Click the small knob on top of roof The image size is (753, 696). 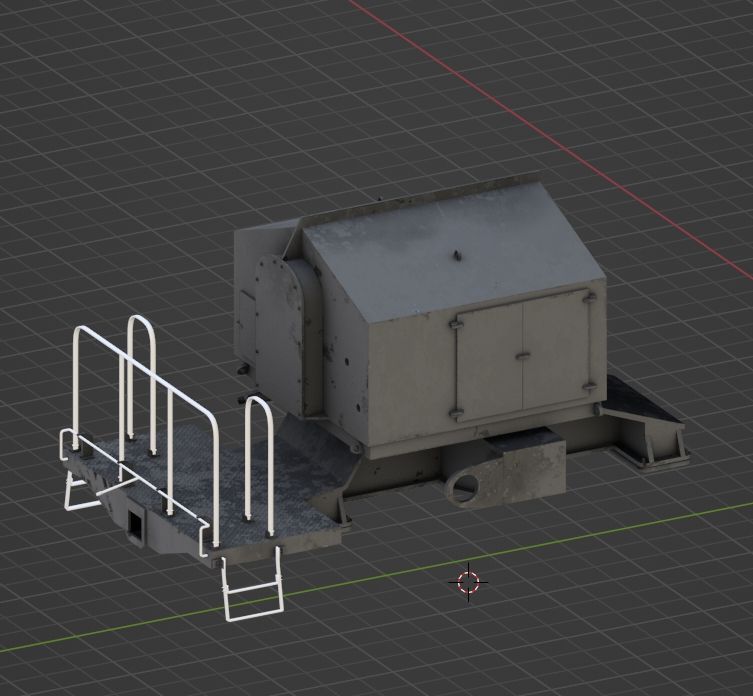pyautogui.click(x=456, y=256)
